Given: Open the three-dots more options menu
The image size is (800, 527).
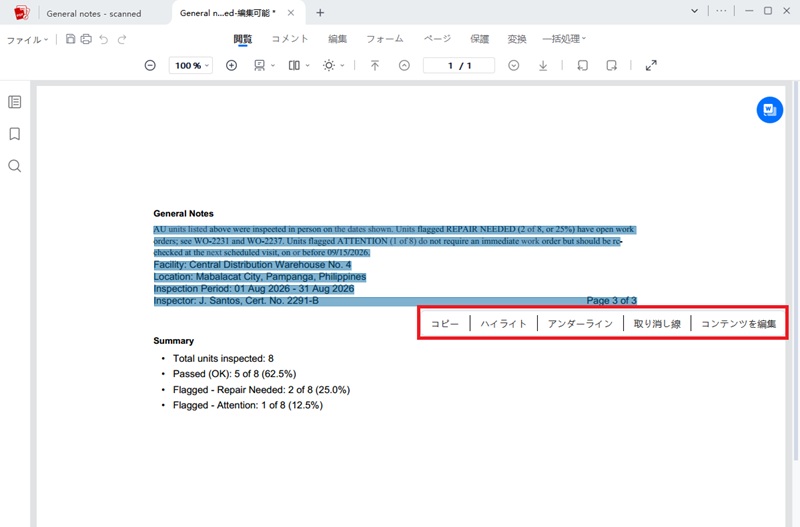Looking at the screenshot, I should [721, 11].
